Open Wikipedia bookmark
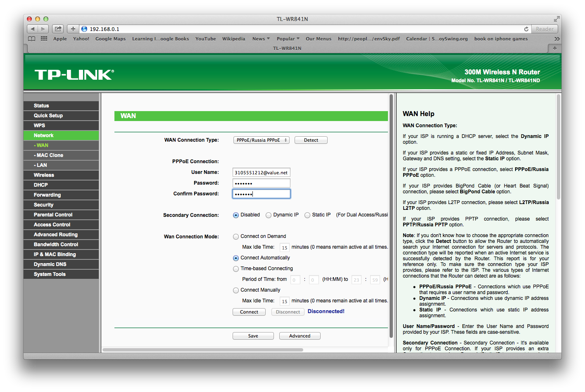 coord(234,39)
